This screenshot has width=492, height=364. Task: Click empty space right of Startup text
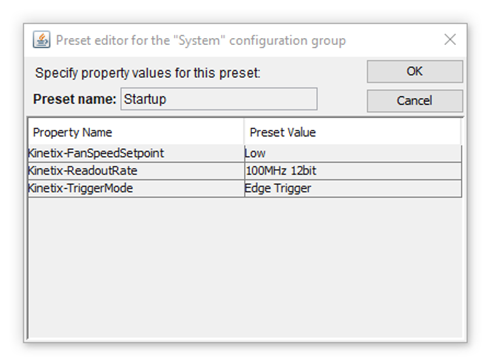click(242, 99)
